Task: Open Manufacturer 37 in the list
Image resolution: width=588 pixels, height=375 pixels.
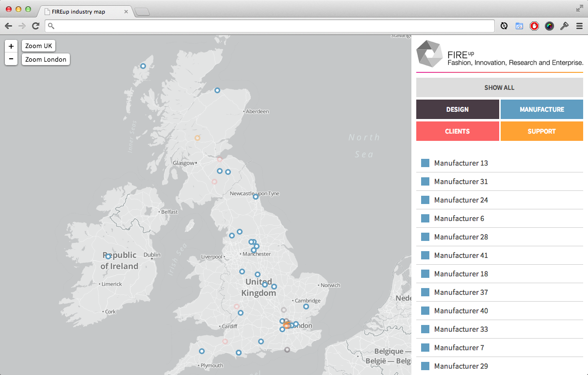Action: (500, 292)
